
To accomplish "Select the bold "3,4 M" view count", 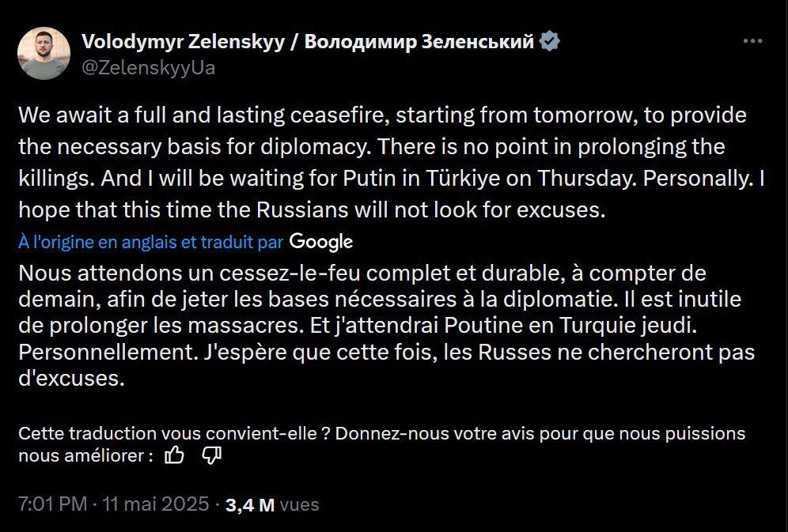I will [250, 505].
